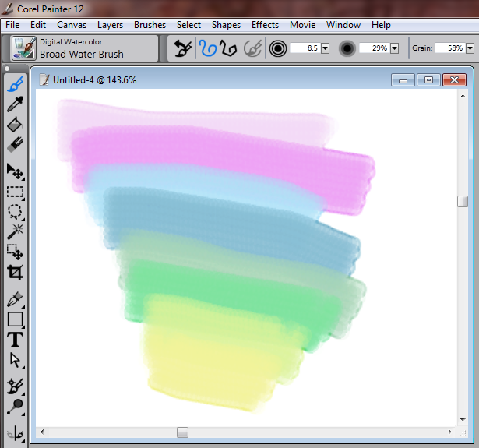Click the horizontal scrollbar left arrow
The height and width of the screenshot is (448, 479).
pyautogui.click(x=42, y=432)
